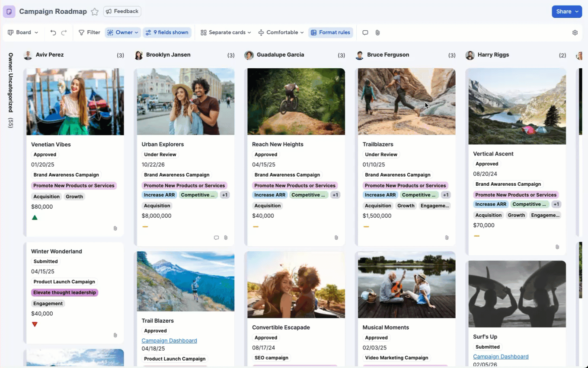Click the +1 tag on Trailblazers card
The height and width of the screenshot is (368, 588).
point(446,195)
